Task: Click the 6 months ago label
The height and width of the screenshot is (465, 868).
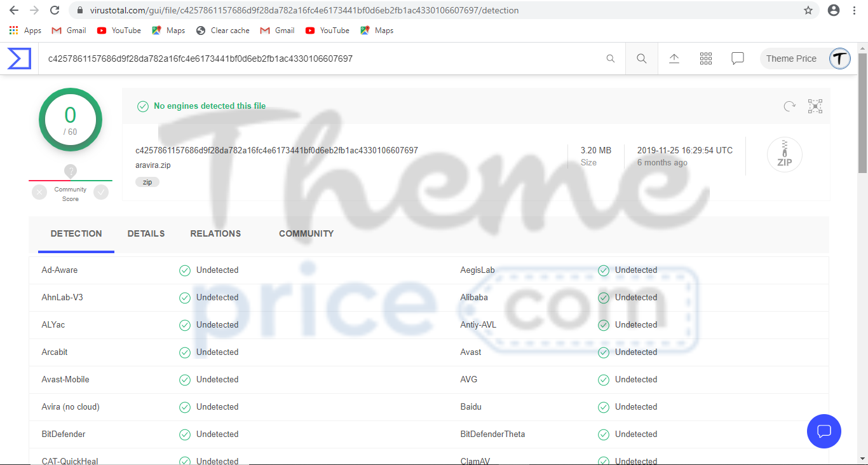Action: (x=662, y=163)
